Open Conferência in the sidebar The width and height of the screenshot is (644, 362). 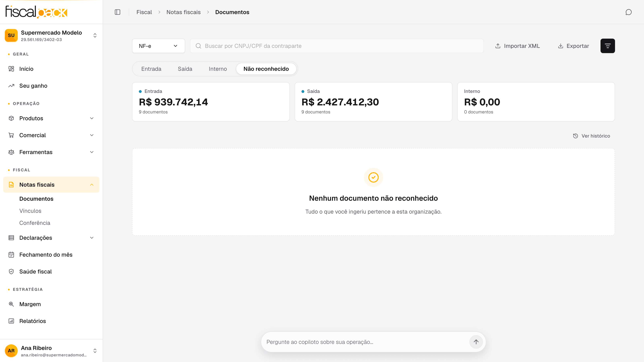(x=35, y=223)
